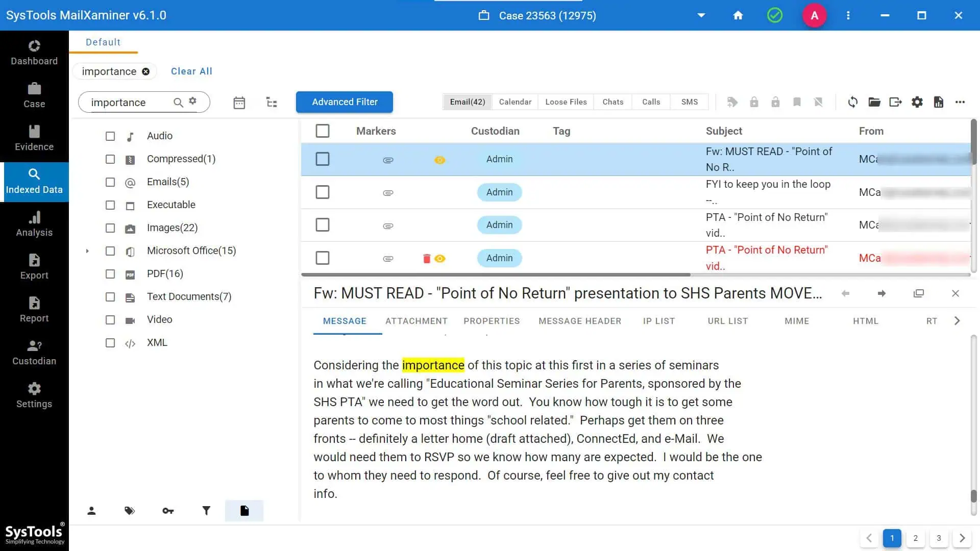Open the case selector dropdown arrow

(701, 15)
